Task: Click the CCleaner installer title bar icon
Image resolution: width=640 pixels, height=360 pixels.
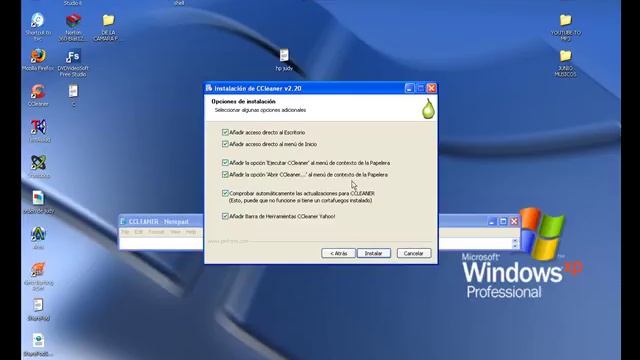Action: [x=209, y=88]
